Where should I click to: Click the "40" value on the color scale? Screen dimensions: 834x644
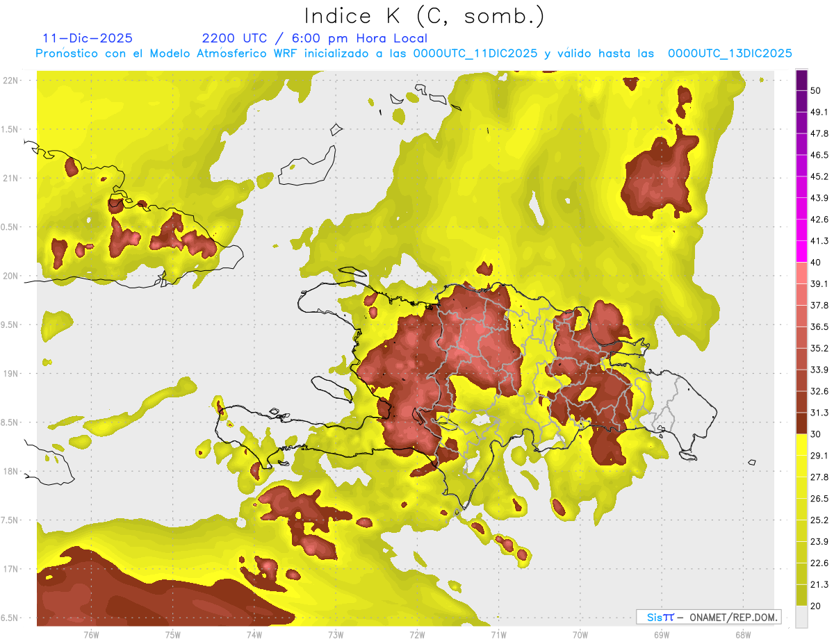pyautogui.click(x=816, y=263)
